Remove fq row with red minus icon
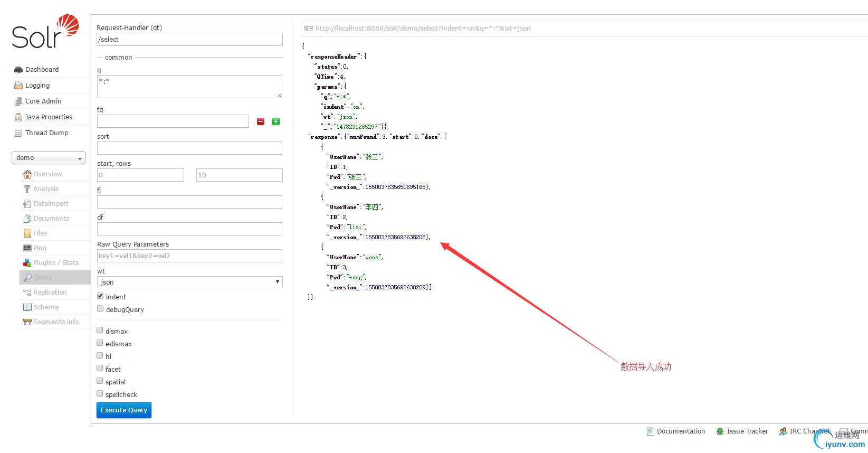Screen dimensions: 868x453 coord(261,121)
